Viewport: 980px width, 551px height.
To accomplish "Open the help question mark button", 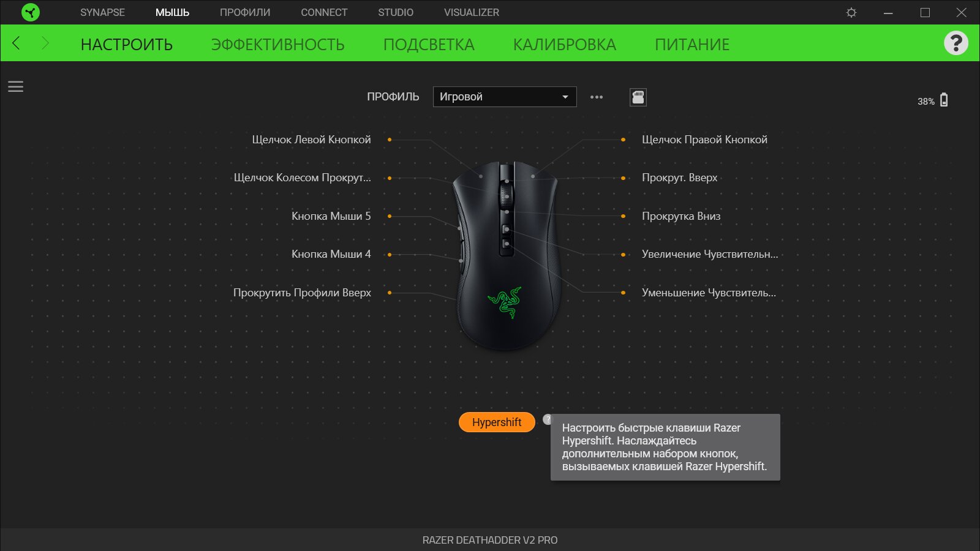I will coord(956,43).
